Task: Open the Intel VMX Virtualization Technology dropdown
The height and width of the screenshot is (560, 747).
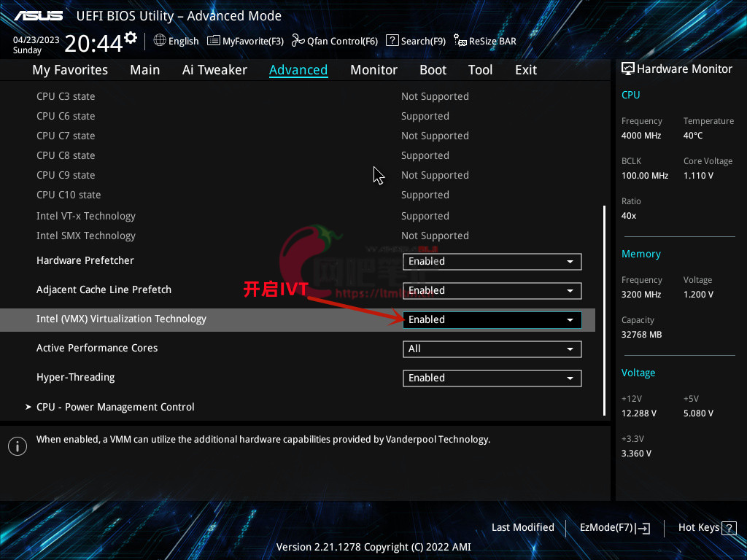Action: pos(492,319)
